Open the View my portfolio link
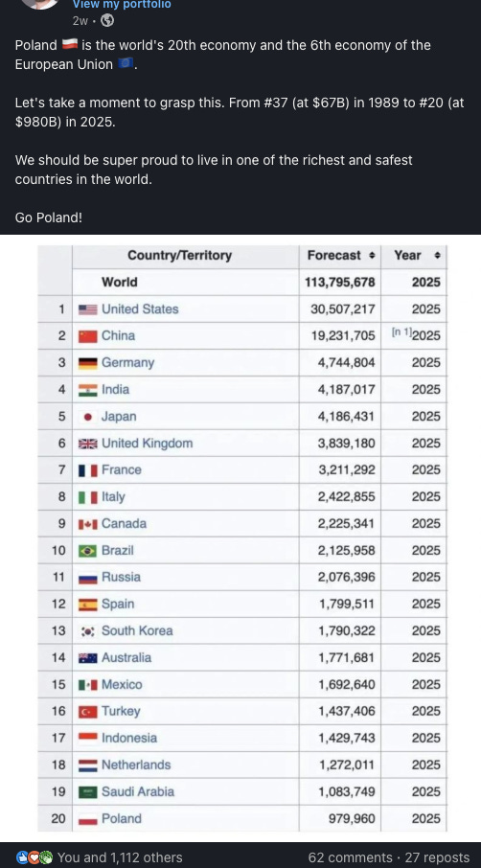 click(x=122, y=5)
